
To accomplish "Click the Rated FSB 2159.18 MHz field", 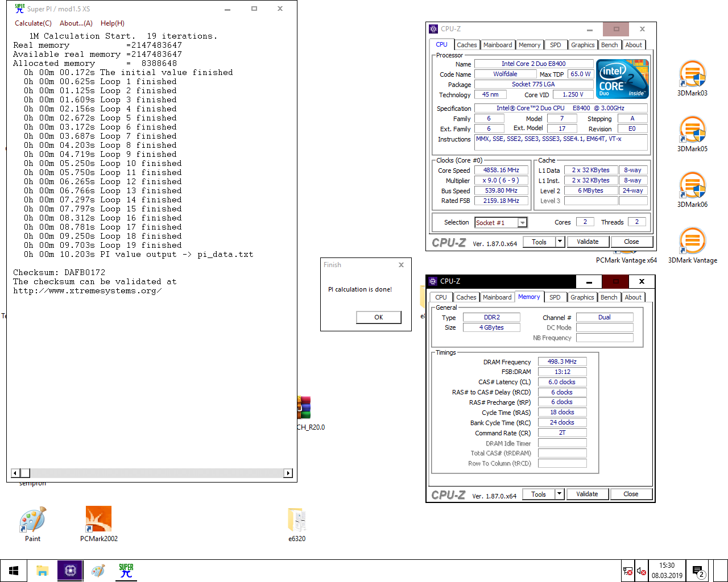I will tap(501, 201).
